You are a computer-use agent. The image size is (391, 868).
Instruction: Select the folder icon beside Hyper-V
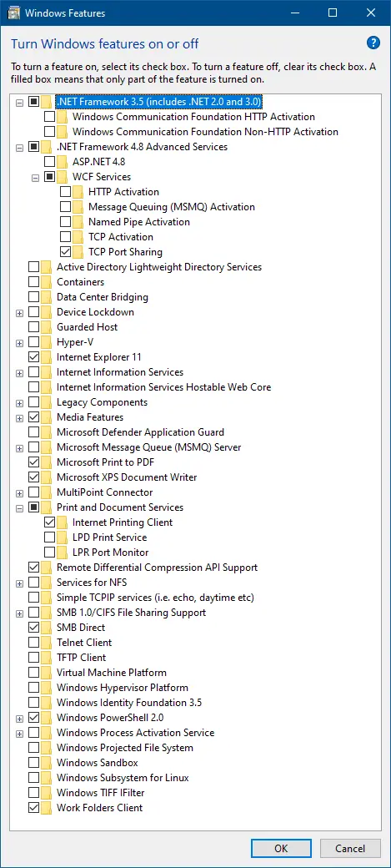(x=47, y=342)
